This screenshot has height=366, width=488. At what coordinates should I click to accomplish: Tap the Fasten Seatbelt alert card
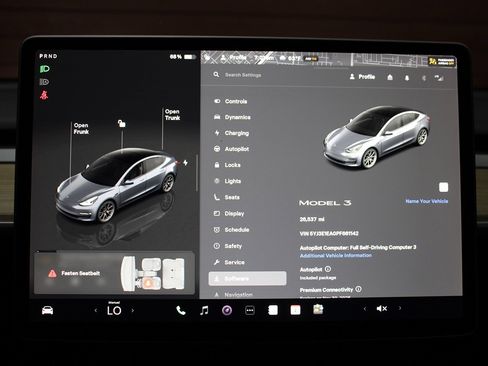114,273
